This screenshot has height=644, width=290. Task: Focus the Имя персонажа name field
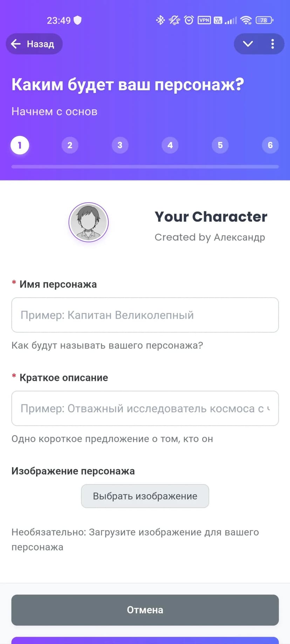click(x=145, y=315)
